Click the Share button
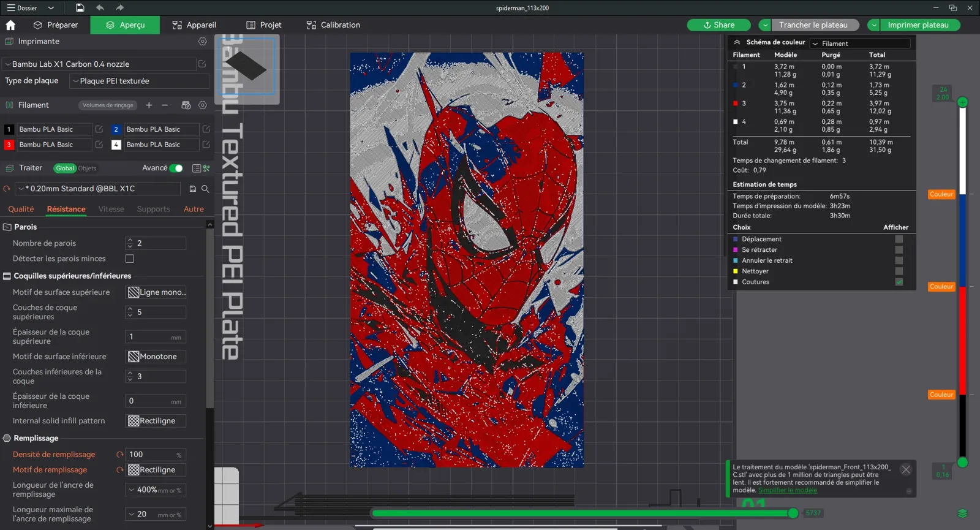Viewport: 980px width, 530px height. click(718, 25)
